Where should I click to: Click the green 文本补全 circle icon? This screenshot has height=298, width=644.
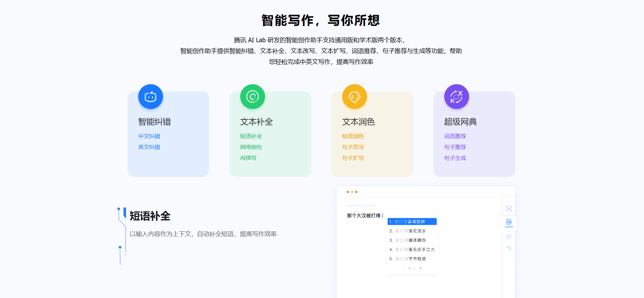252,97
